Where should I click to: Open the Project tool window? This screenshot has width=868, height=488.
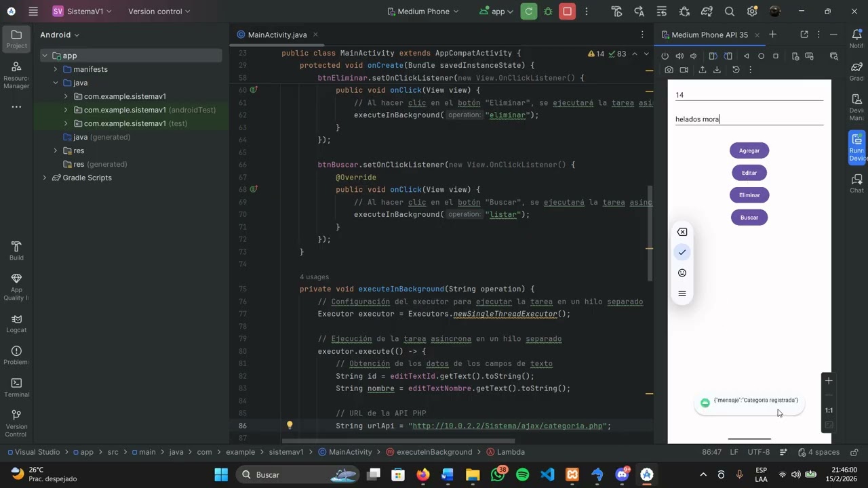coord(16,39)
